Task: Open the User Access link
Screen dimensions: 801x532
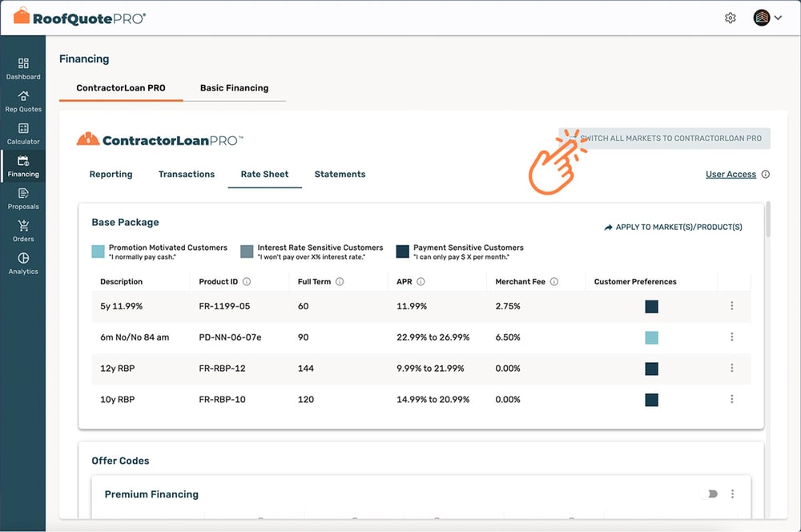Action: [731, 175]
